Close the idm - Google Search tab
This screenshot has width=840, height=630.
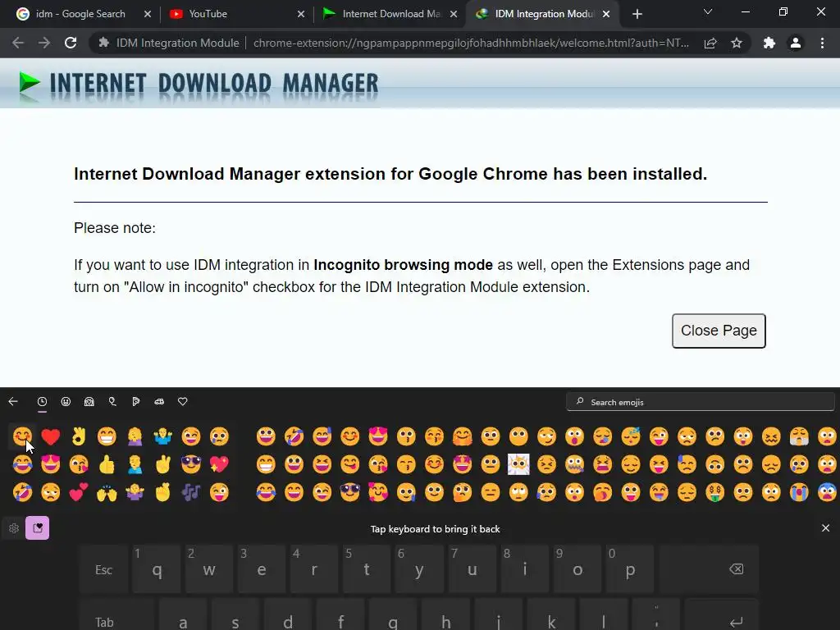click(x=148, y=14)
